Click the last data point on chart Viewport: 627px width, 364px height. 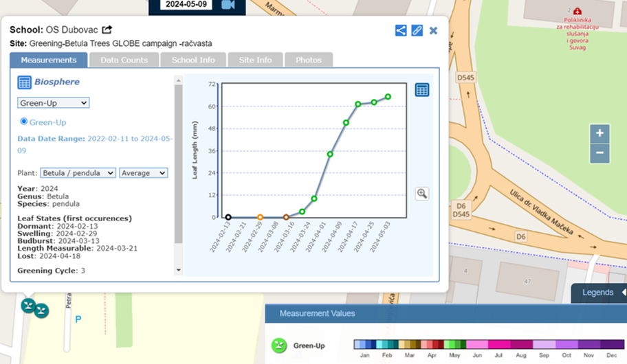tap(388, 97)
